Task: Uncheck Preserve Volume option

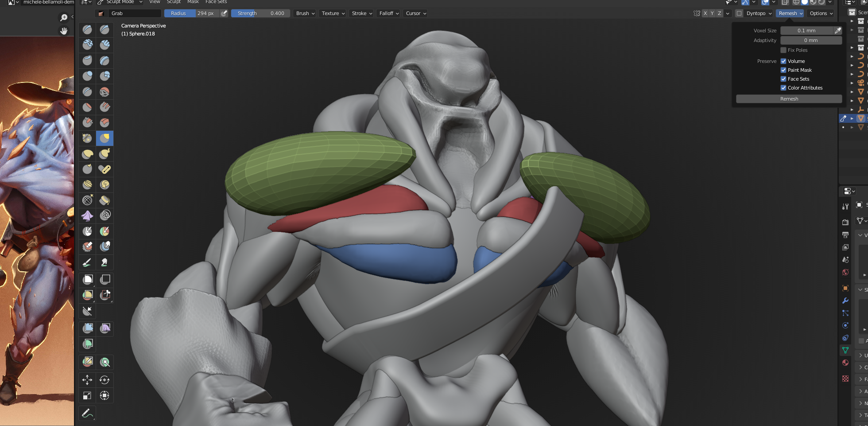Action: [x=783, y=61]
